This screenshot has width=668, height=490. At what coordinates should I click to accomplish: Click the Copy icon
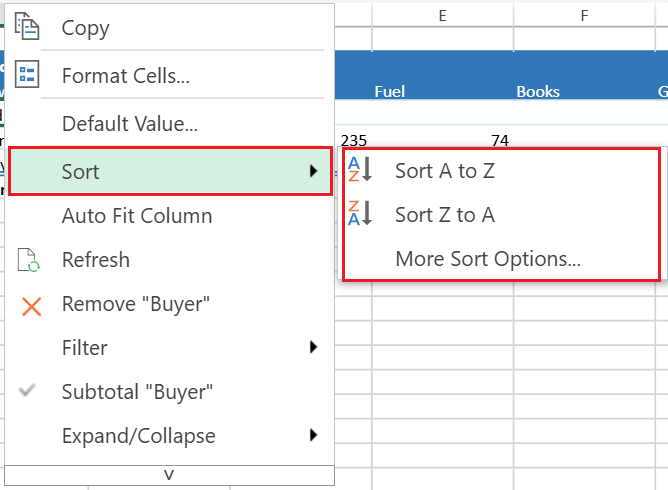tap(27, 27)
